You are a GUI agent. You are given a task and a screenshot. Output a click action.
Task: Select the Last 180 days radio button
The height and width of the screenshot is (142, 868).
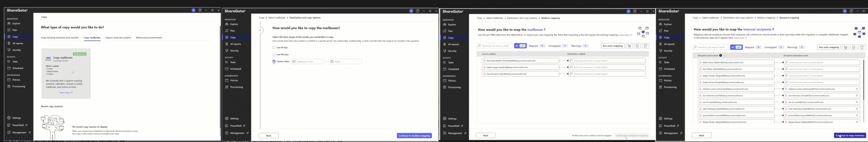click(x=274, y=55)
